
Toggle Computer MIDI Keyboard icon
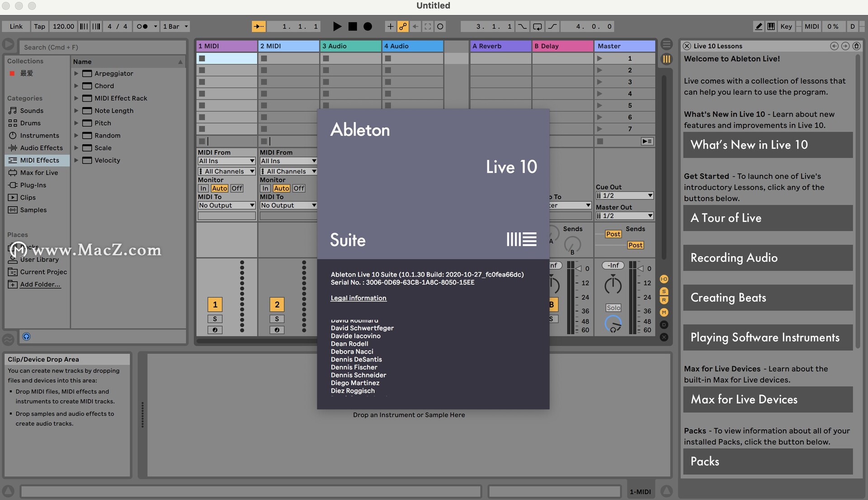pos(771,26)
